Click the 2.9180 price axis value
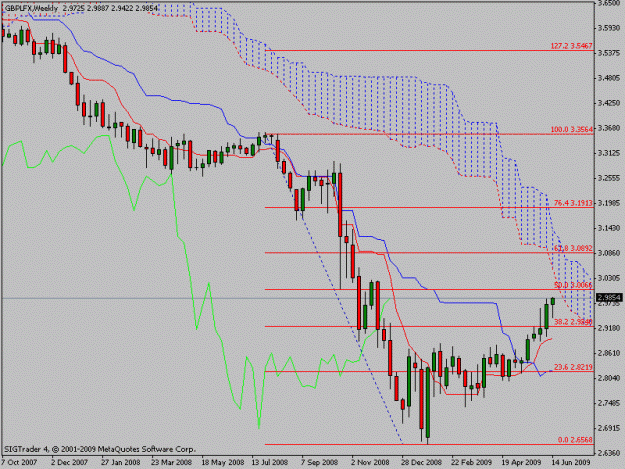This screenshot has height=469, width=625. click(609, 328)
